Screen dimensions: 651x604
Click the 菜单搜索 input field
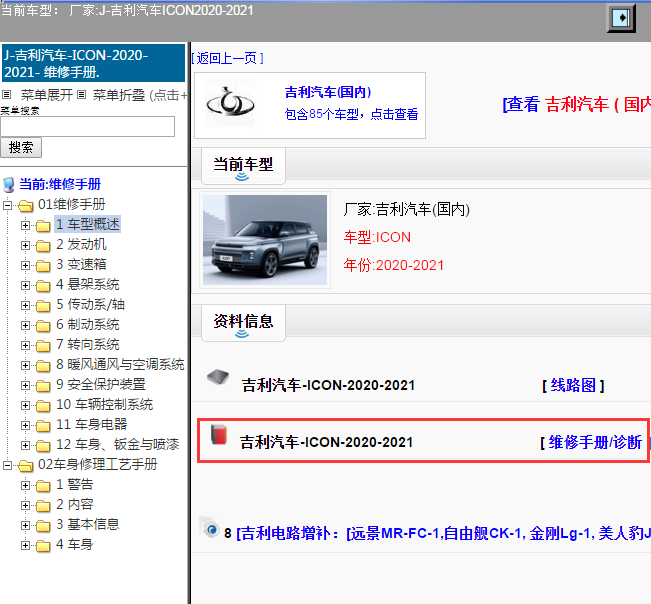[88, 126]
